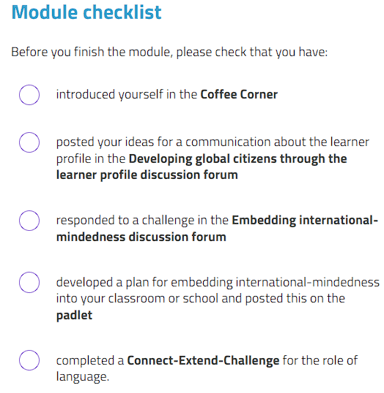Click the word "language." in the last item
The height and width of the screenshot is (393, 384).
(x=82, y=377)
